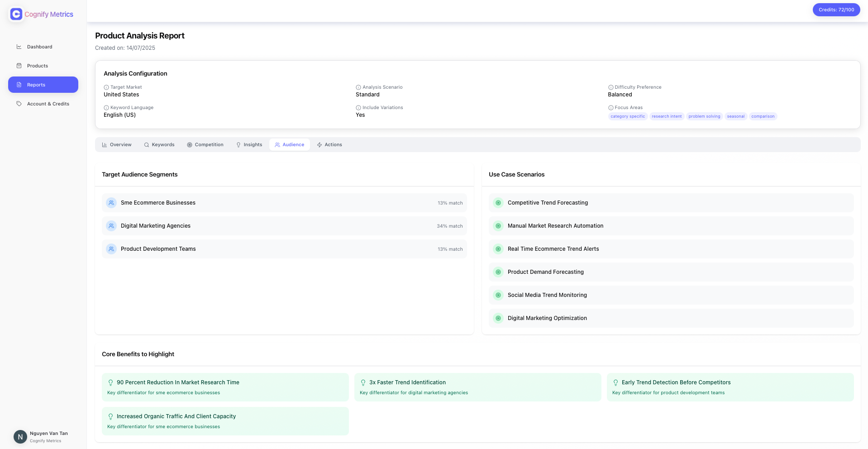Select the comparison focus area tag
This screenshot has height=449, width=868.
(763, 116)
